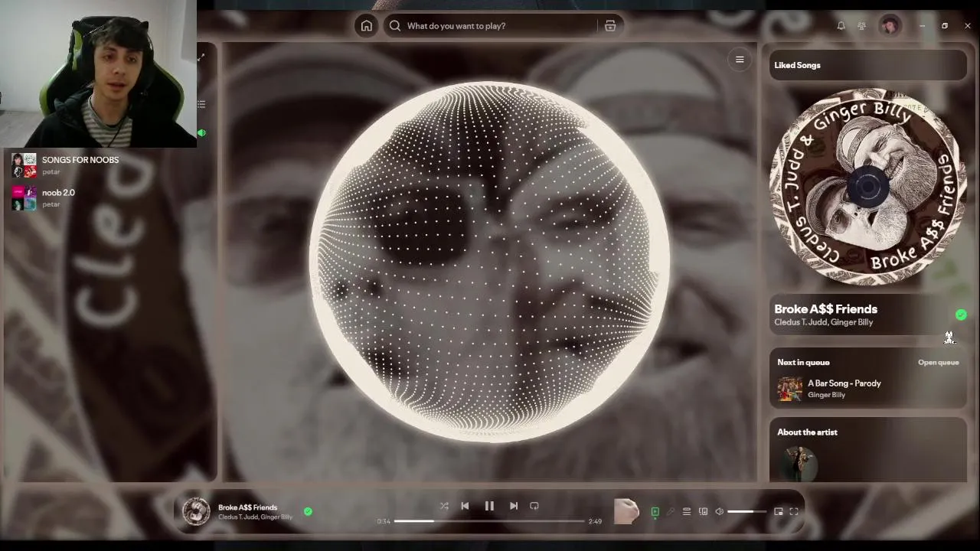
Task: Toggle the green liked checkmark in the right panel
Action: tap(961, 315)
